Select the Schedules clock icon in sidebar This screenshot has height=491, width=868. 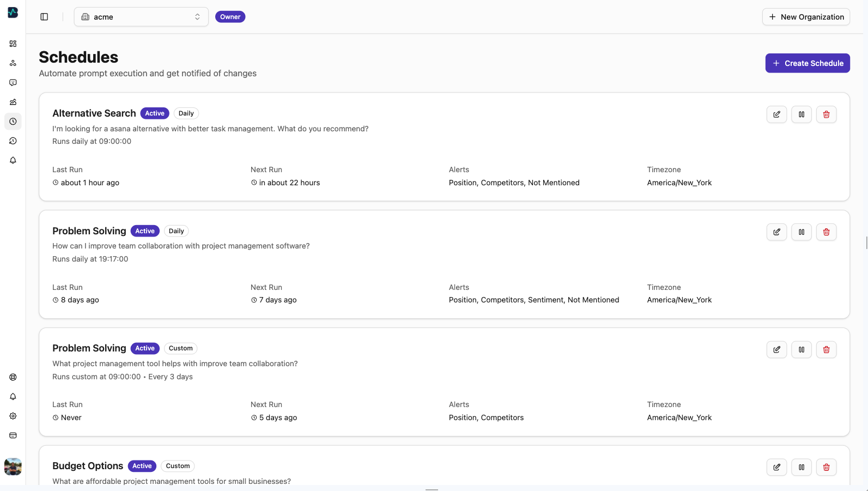point(13,122)
